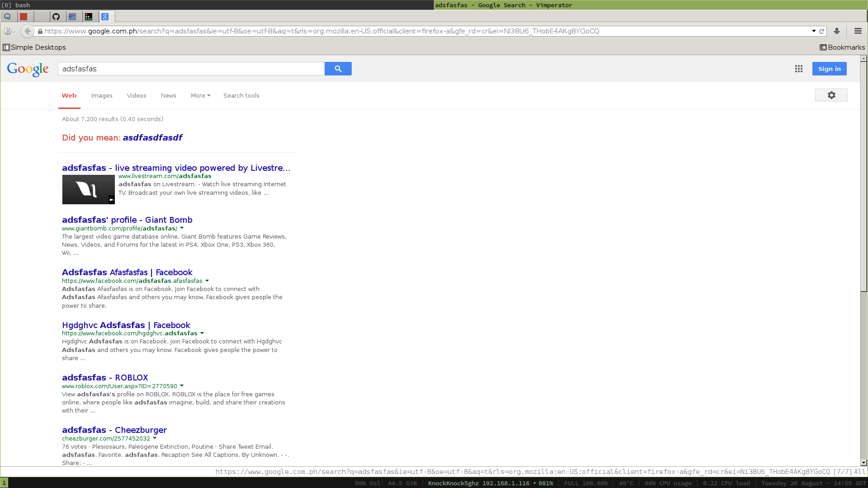Expand the URL history dropdown arrow
This screenshot has width=868, height=488.
[x=814, y=31]
